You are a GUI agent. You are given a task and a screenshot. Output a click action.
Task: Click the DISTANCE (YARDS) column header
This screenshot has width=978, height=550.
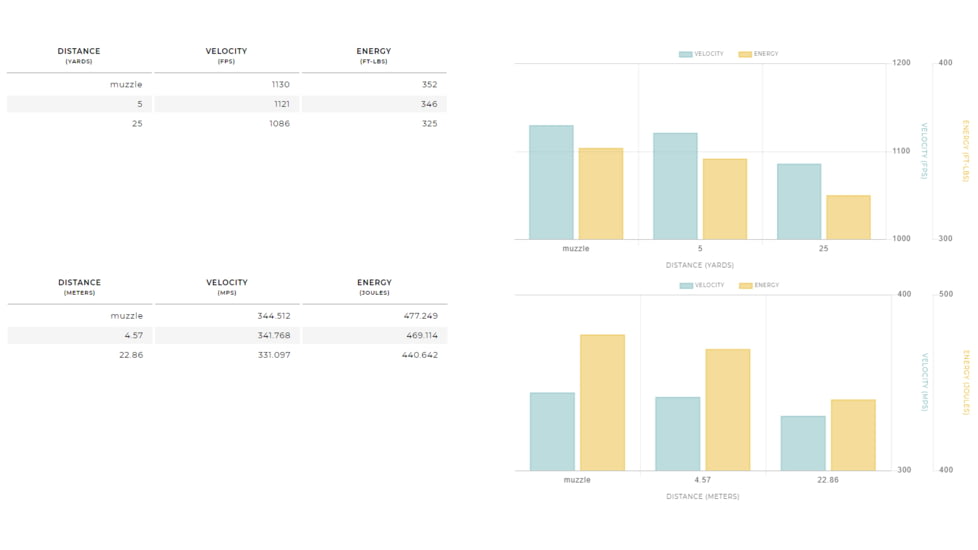pyautogui.click(x=79, y=55)
